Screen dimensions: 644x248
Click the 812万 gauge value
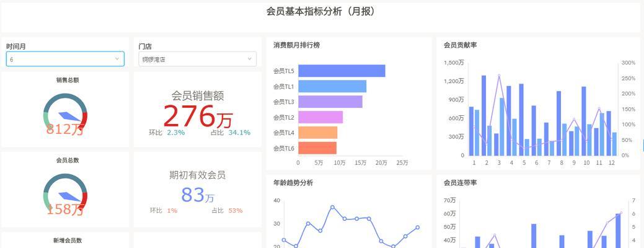tap(65, 130)
